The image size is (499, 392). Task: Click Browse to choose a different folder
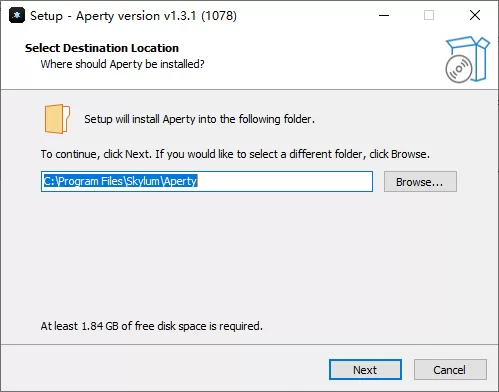pos(420,182)
